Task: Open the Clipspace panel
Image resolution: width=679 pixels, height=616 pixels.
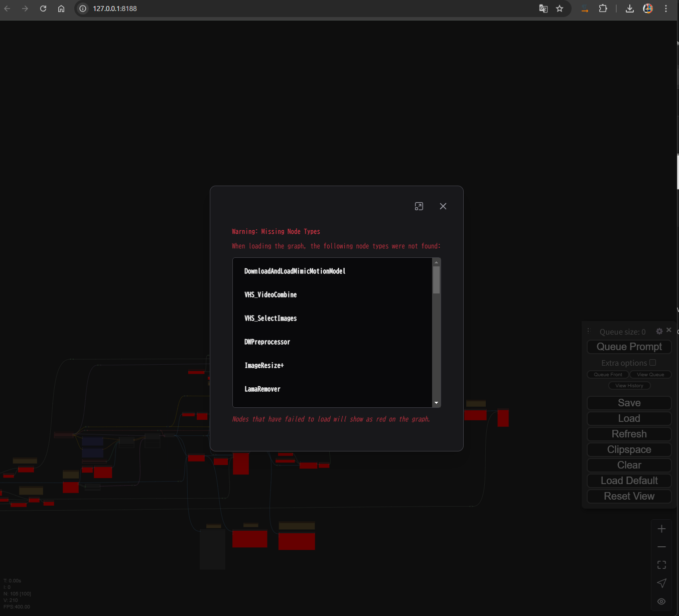Action: 629,449
